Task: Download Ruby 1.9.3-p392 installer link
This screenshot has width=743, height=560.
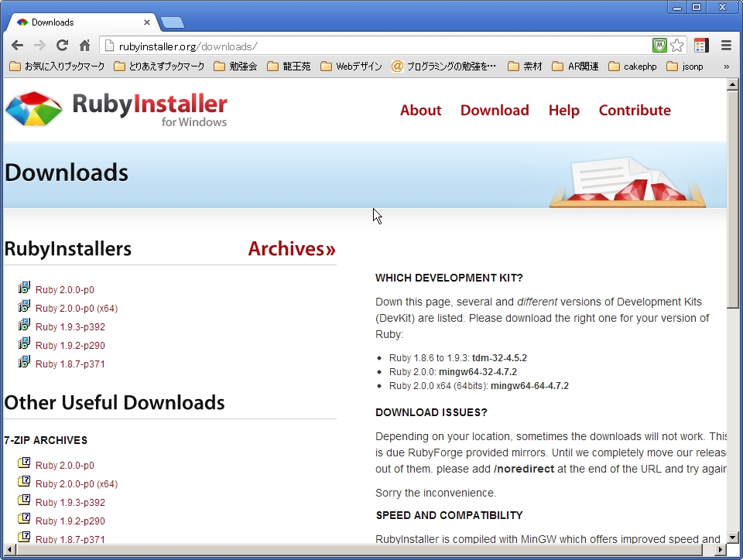Action: 70,326
